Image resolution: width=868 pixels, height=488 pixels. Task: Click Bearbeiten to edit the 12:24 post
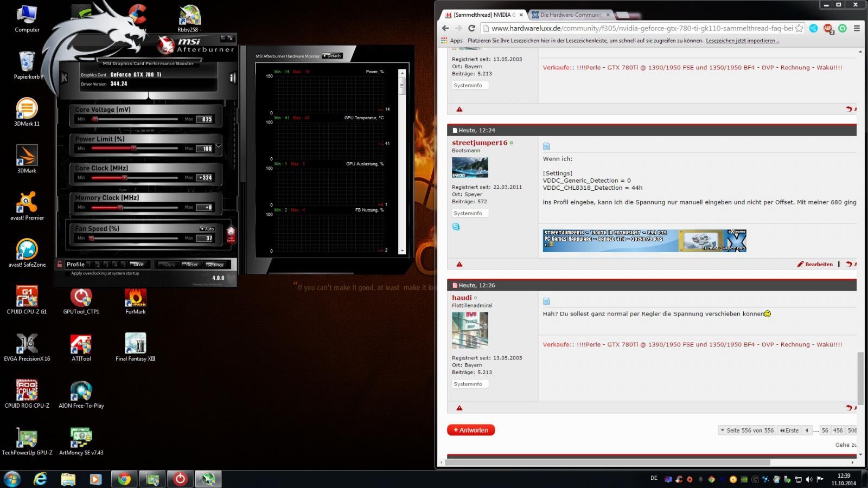click(815, 264)
